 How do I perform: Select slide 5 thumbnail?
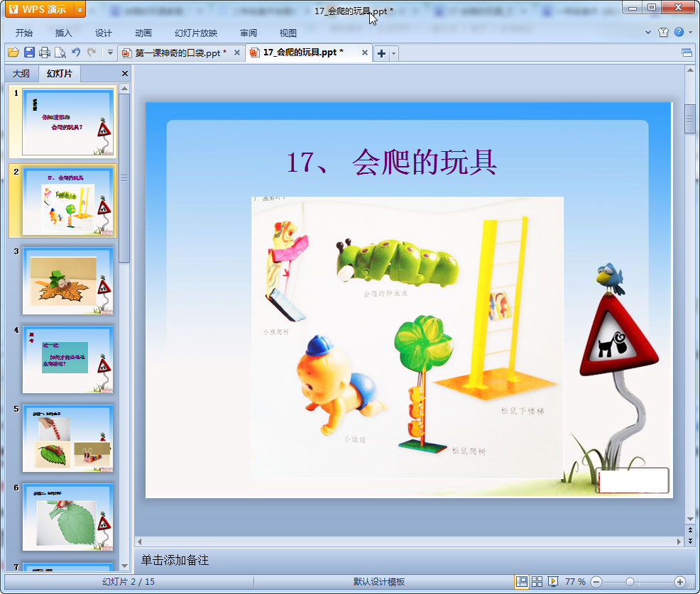68,439
